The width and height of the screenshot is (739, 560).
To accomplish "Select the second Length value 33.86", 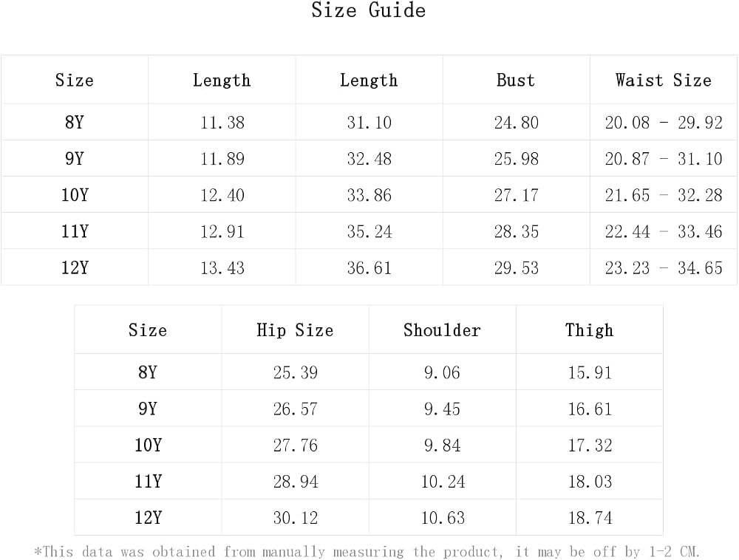I will (369, 196).
